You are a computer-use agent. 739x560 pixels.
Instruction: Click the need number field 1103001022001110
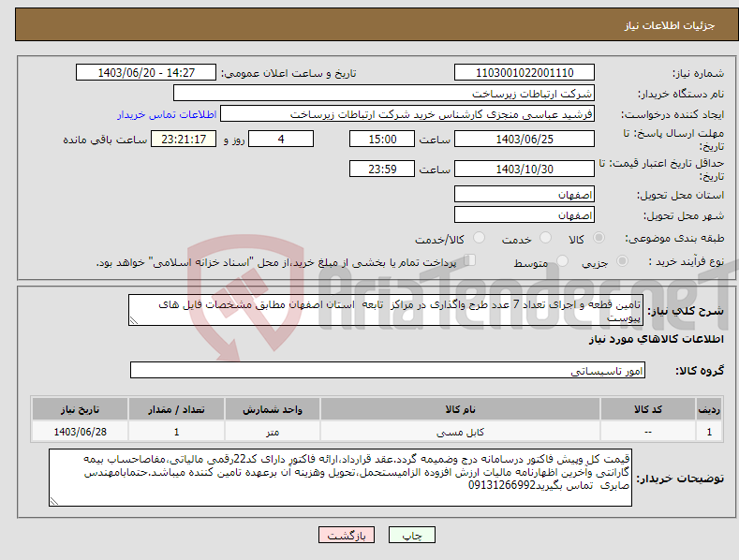525,73
